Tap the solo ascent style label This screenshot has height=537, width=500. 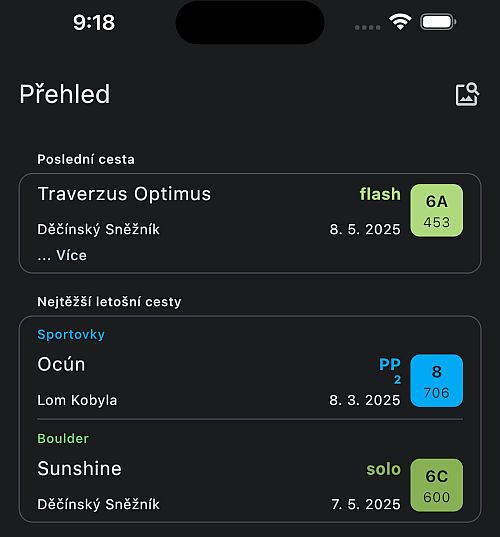click(384, 469)
